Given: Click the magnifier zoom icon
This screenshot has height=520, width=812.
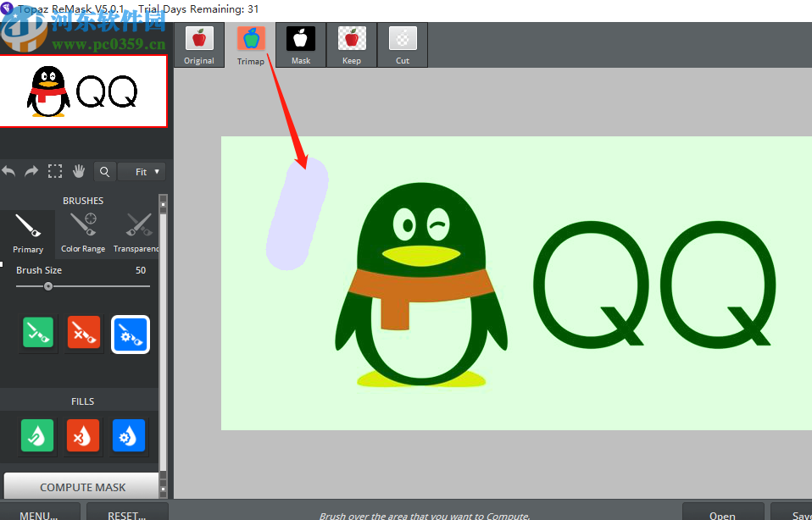Looking at the screenshot, I should click(x=104, y=172).
